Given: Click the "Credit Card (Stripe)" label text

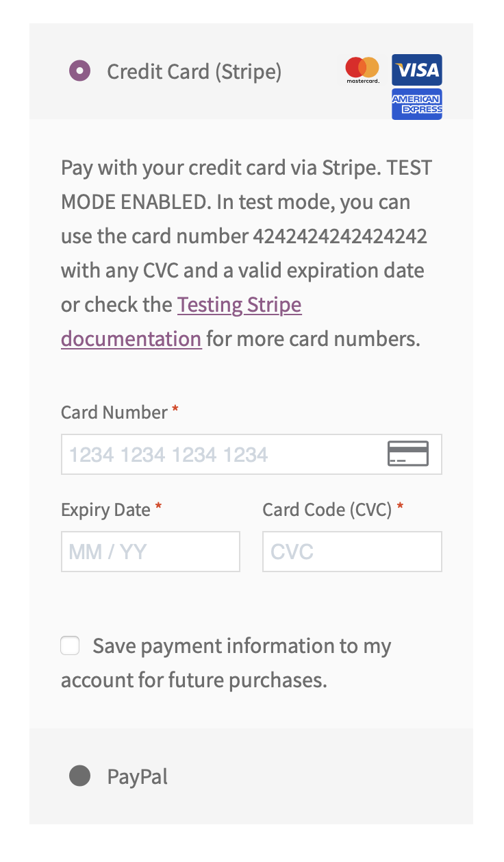Looking at the screenshot, I should 194,71.
